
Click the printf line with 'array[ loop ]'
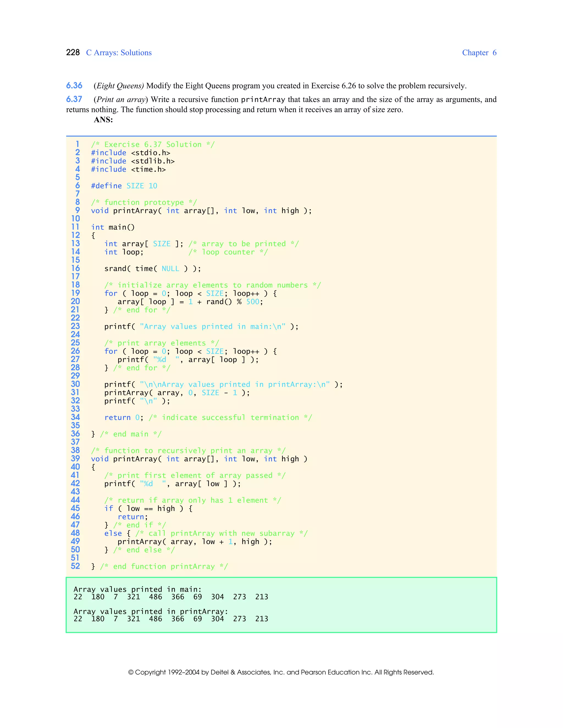pyautogui.click(x=188, y=360)
